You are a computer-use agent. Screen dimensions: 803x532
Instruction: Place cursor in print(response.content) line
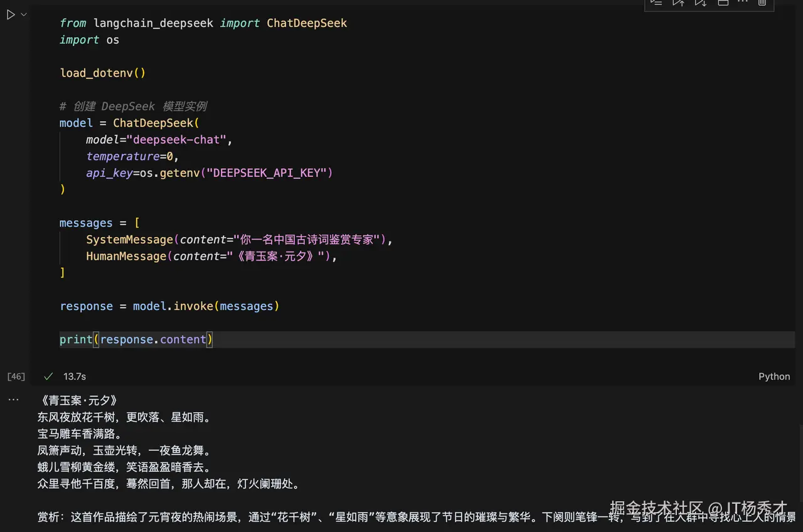136,339
